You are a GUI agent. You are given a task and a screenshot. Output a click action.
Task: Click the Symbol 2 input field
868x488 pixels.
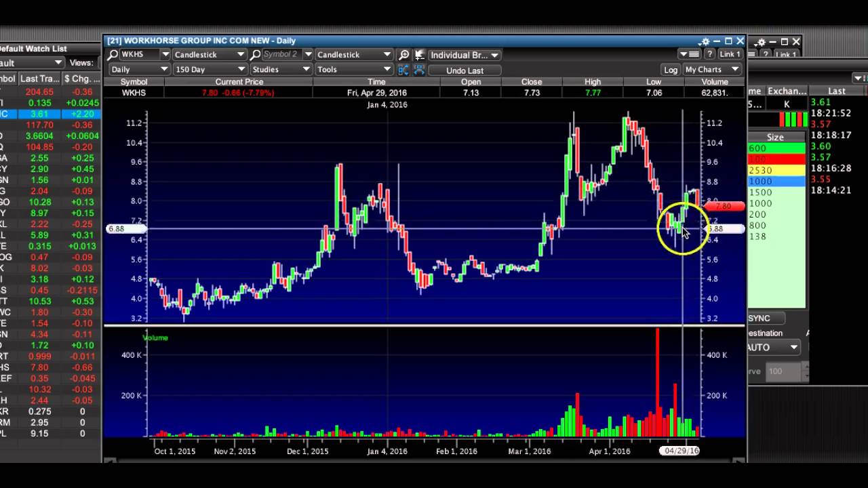point(282,54)
